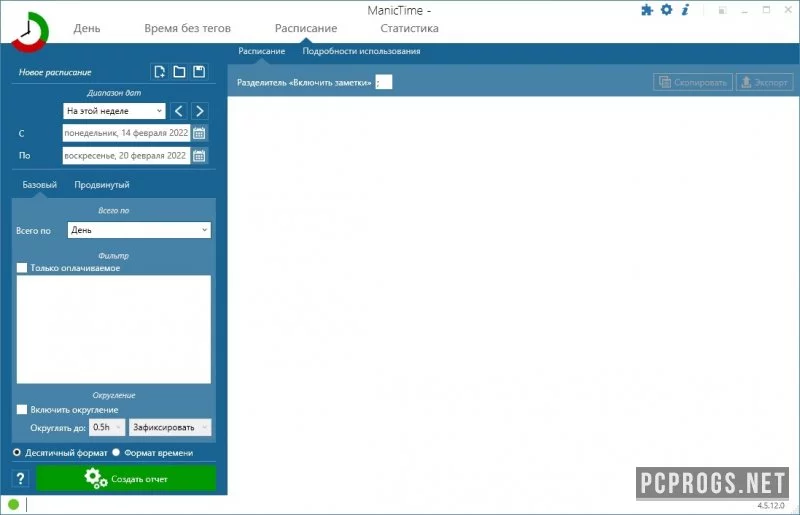Screen dimensions: 800x515
Task: Click the Экспорт button
Action: 764,82
